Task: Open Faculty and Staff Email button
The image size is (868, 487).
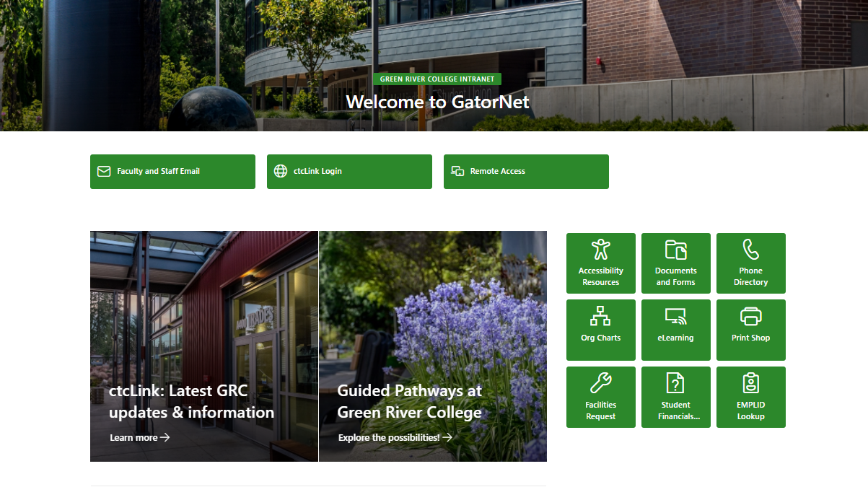Action: point(172,172)
